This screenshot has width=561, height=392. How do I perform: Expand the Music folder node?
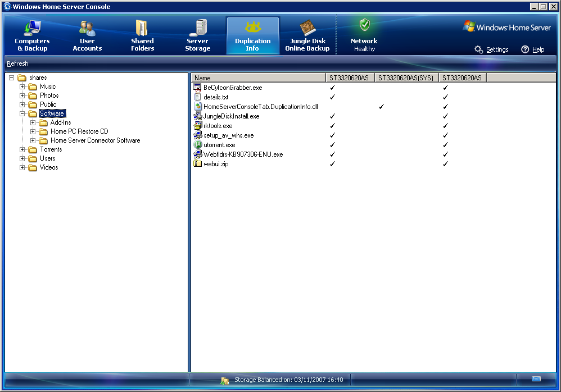coord(22,86)
